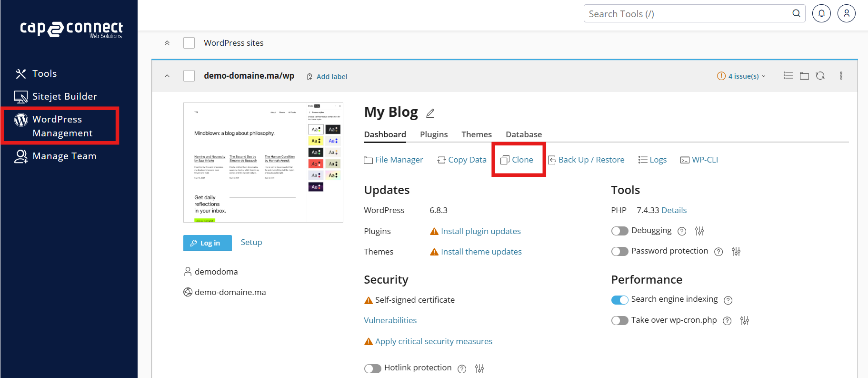Click Install theme updates
Viewport: 868px width, 378px height.
point(481,252)
